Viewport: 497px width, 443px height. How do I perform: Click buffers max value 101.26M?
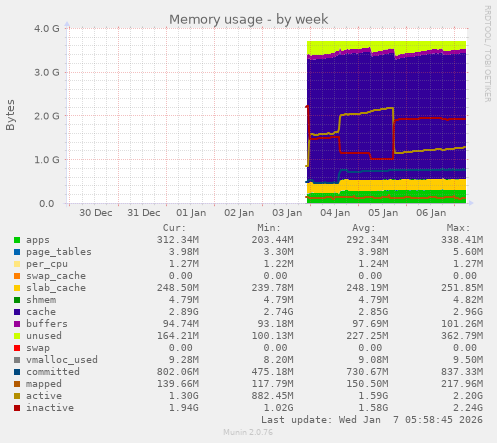[462, 324]
